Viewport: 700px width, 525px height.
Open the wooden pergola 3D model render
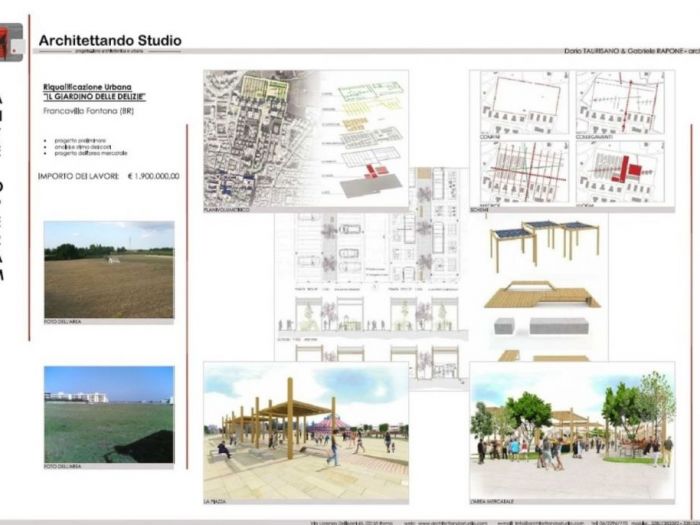click(544, 245)
